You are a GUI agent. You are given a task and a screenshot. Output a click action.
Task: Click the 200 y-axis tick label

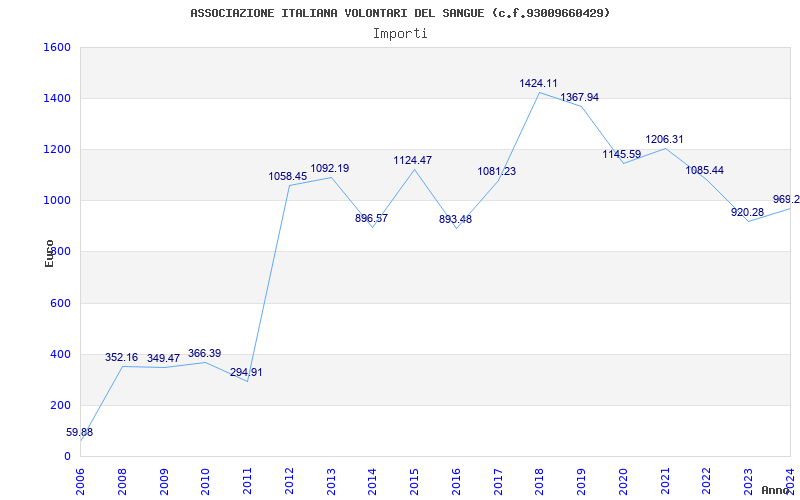point(61,405)
